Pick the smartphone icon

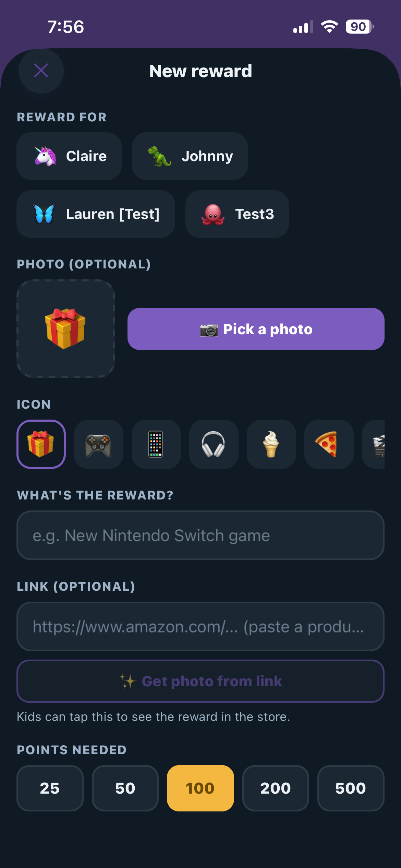[x=156, y=444]
